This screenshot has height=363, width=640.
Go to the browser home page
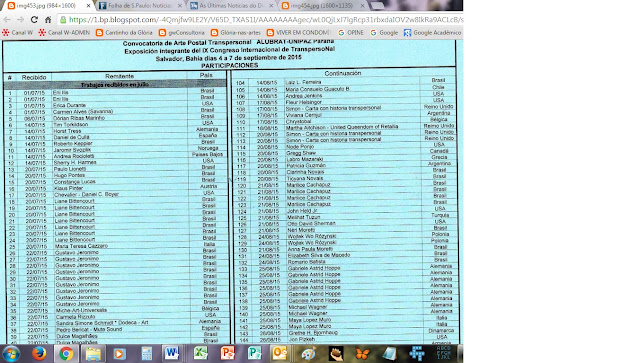pos(48,20)
